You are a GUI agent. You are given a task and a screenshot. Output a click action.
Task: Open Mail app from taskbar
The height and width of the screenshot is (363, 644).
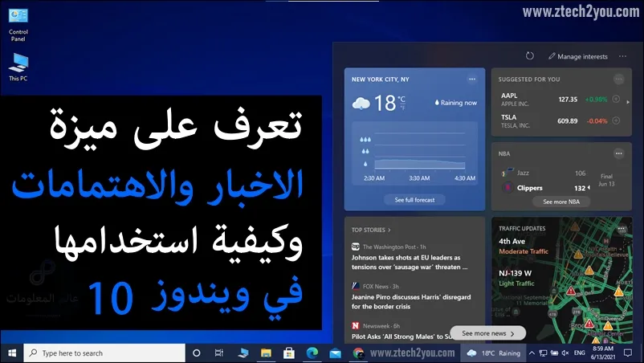(335, 353)
